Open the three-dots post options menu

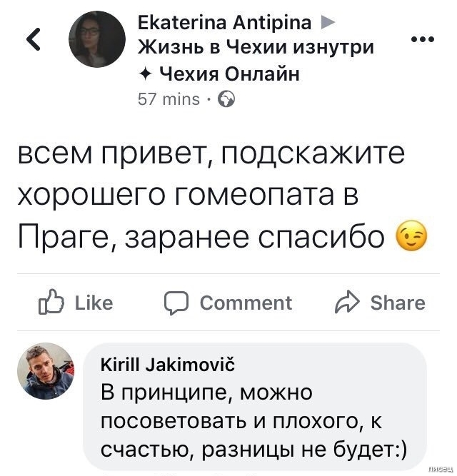click(x=424, y=39)
